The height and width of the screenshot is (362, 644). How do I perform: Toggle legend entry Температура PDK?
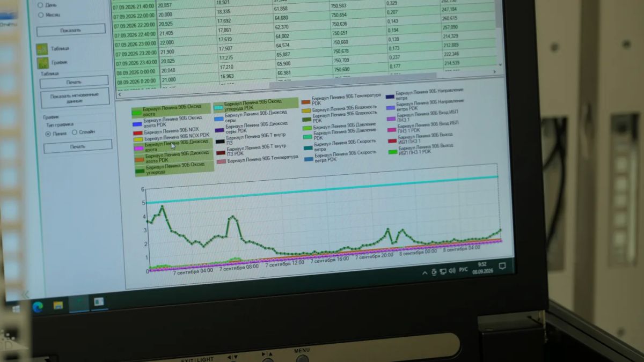(341, 99)
